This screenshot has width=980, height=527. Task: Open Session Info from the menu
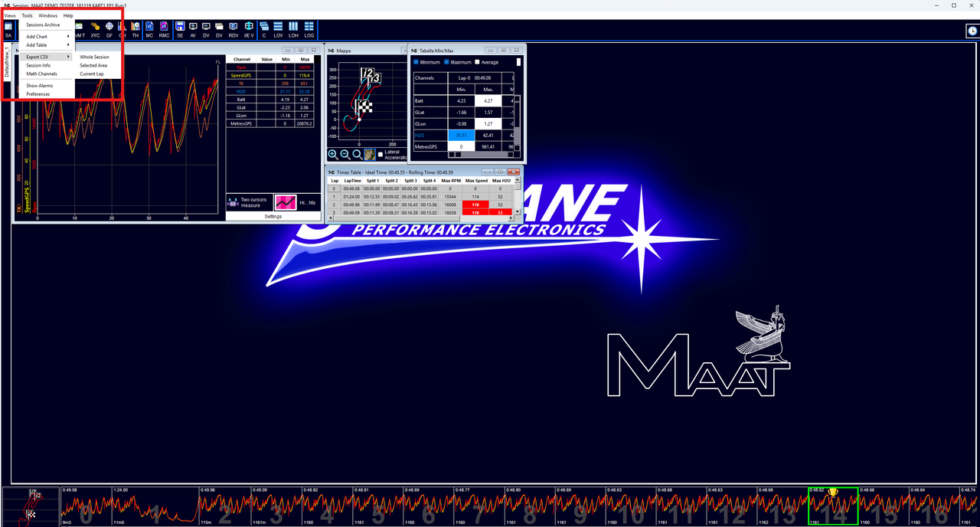point(38,66)
